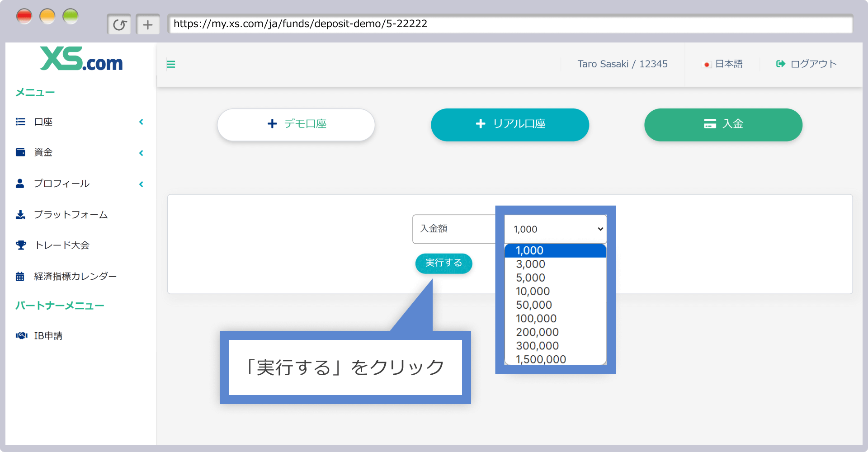Switch language via 日本語
The image size is (868, 452).
(x=729, y=64)
